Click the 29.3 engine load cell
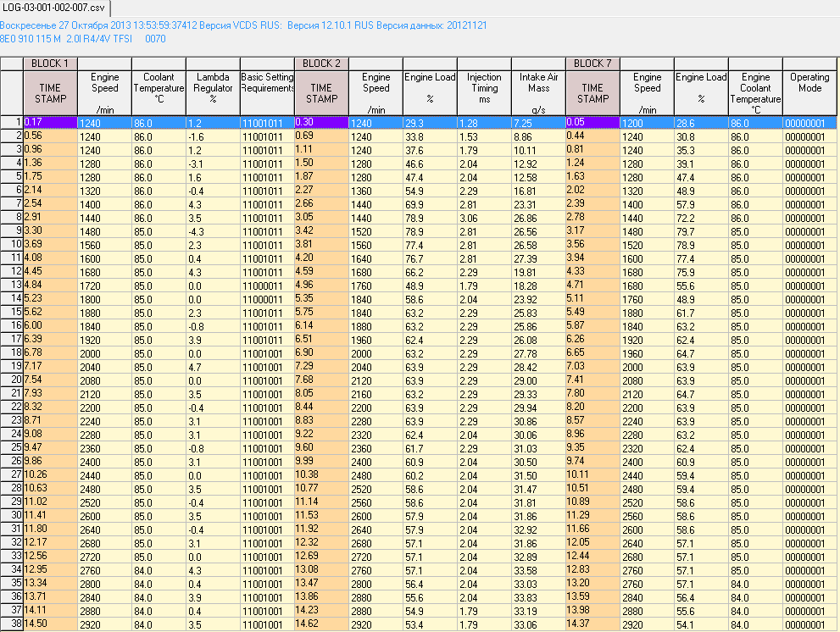The width and height of the screenshot is (840, 632). coord(430,123)
